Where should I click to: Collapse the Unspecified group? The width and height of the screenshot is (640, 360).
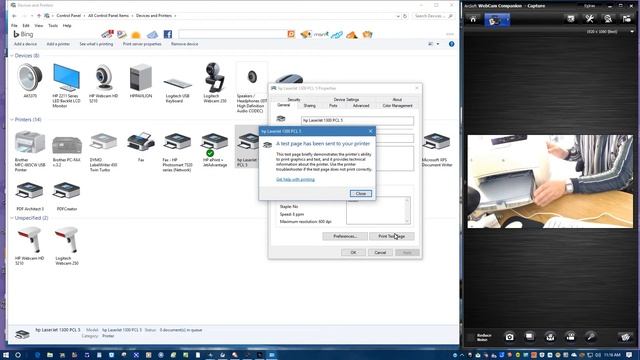coord(11,218)
